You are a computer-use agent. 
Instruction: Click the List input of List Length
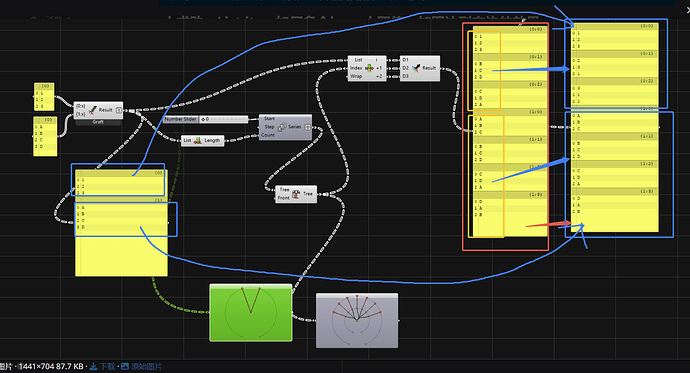(187, 140)
